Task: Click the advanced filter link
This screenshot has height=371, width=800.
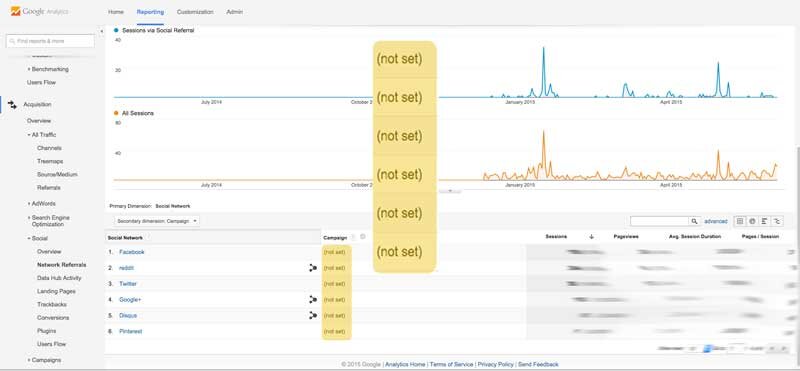Action: coord(716,221)
